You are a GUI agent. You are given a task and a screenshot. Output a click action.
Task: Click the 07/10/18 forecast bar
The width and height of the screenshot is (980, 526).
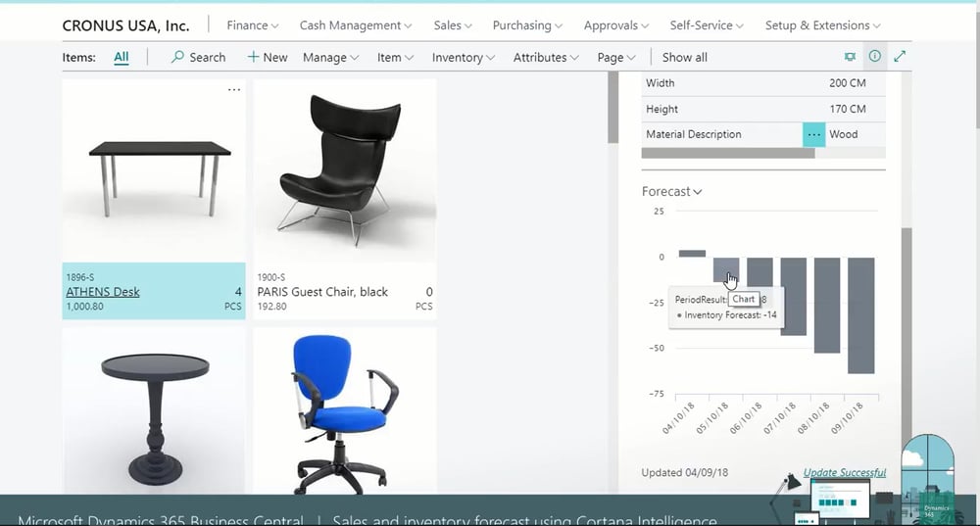tap(793, 297)
